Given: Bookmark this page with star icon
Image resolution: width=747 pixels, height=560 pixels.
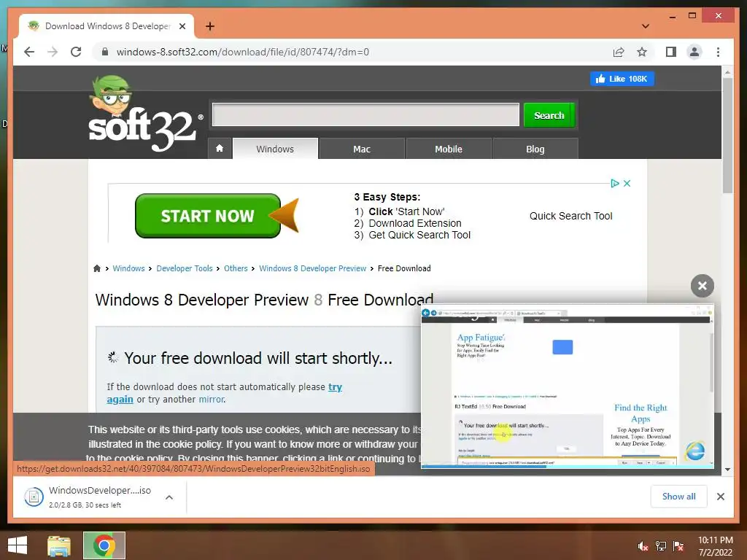Looking at the screenshot, I should pos(642,52).
